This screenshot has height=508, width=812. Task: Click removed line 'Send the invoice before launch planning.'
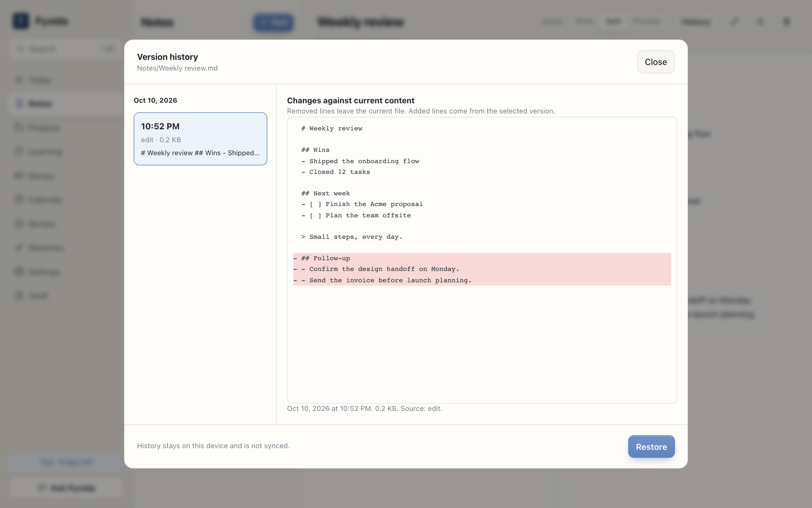(x=482, y=280)
